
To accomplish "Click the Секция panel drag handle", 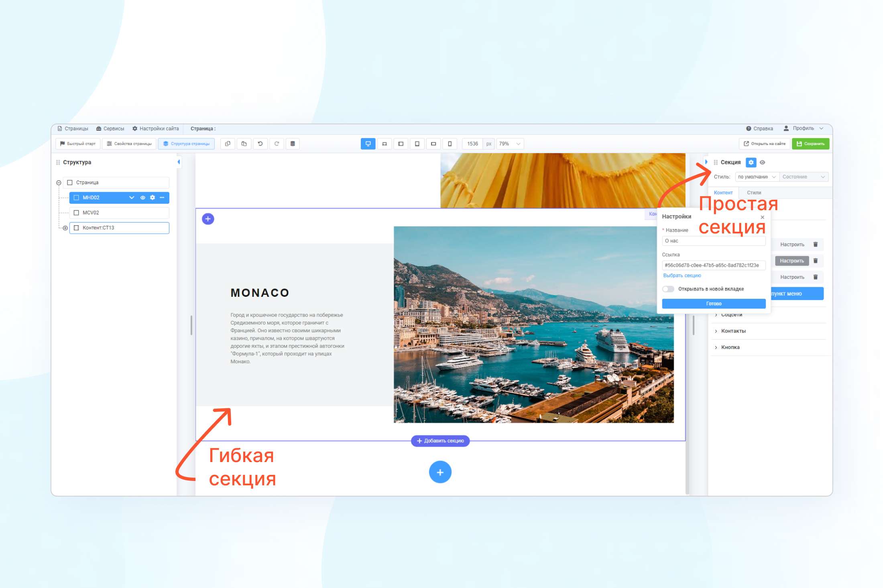I will (716, 162).
